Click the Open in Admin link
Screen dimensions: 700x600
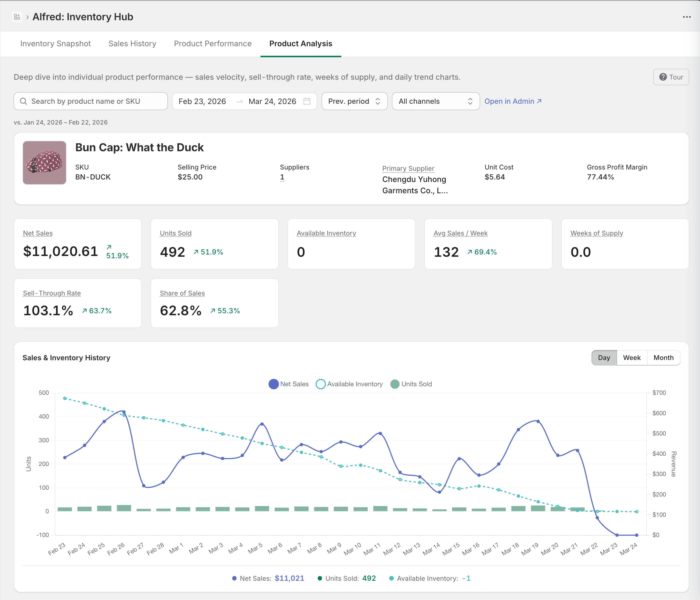[x=509, y=101]
